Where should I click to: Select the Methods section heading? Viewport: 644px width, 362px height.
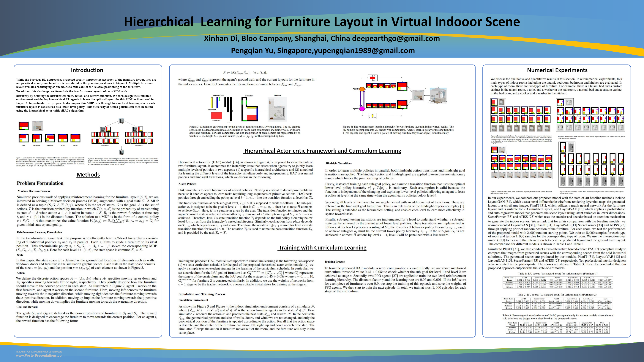[x=88, y=175]
